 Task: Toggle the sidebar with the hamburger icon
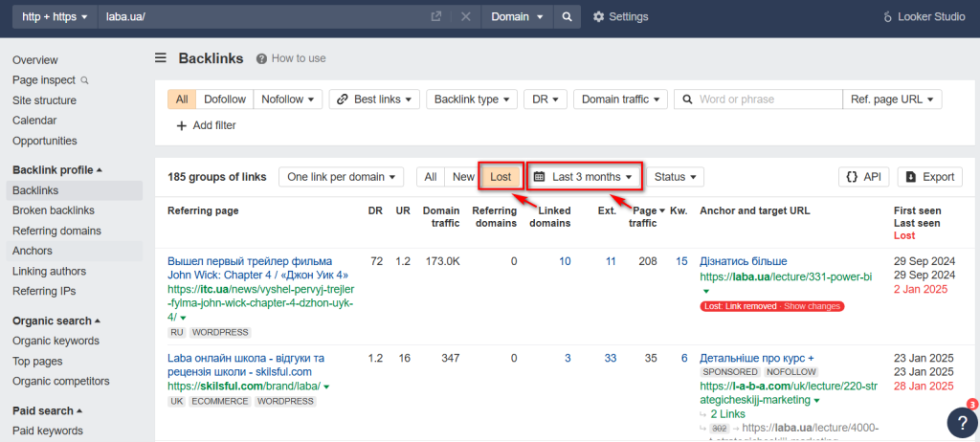[x=161, y=58]
